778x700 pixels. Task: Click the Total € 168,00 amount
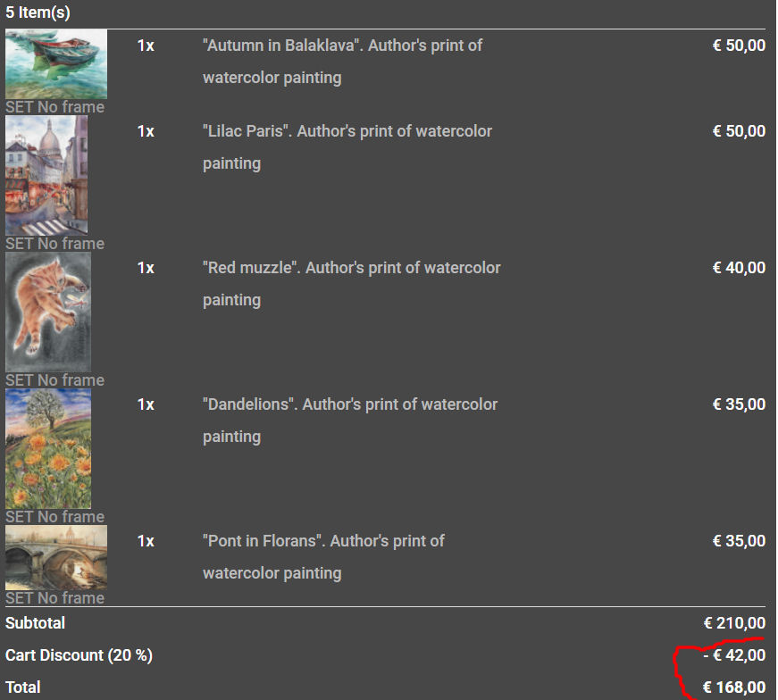point(733,687)
